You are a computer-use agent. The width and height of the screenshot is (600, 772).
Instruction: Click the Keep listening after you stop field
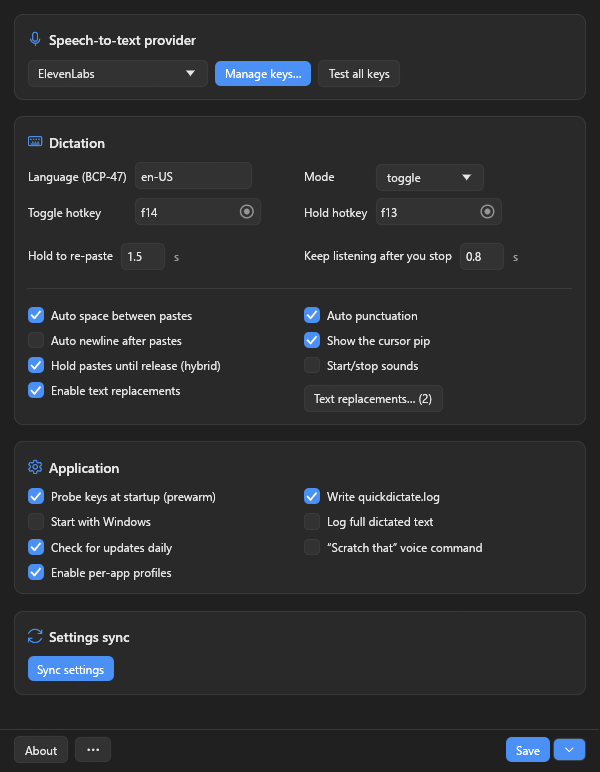482,257
